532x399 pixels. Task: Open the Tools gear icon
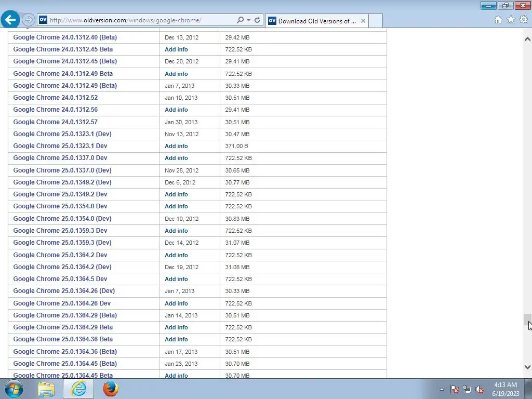click(524, 20)
